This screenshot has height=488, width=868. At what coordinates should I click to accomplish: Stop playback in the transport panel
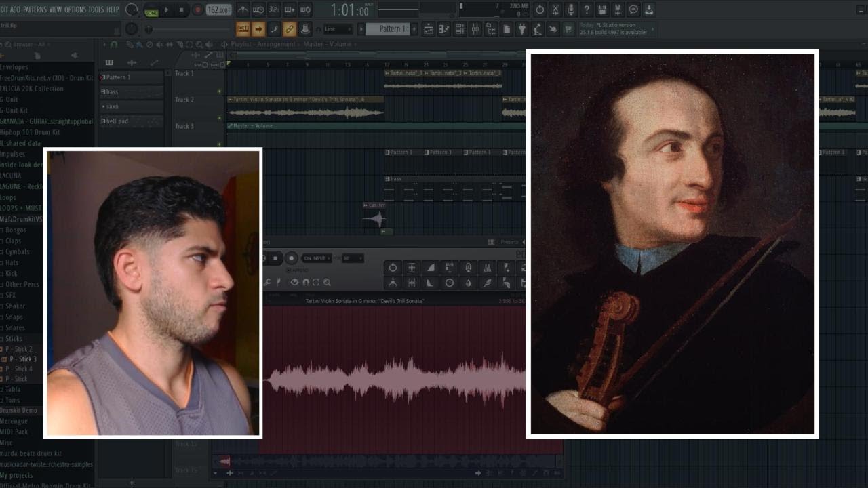click(181, 9)
